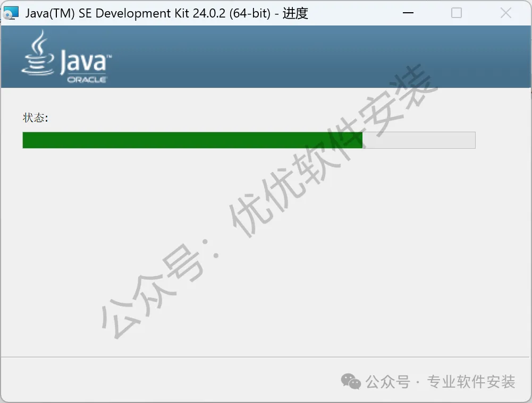Click the unfilled gray part of the progress bar
This screenshot has height=403, width=532.
point(419,140)
